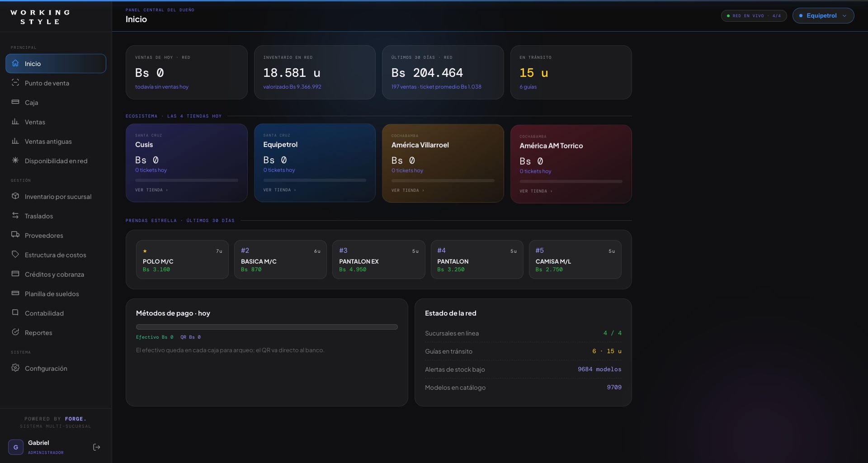
Task: Click the Ventas antiguas chart icon
Action: pos(15,141)
